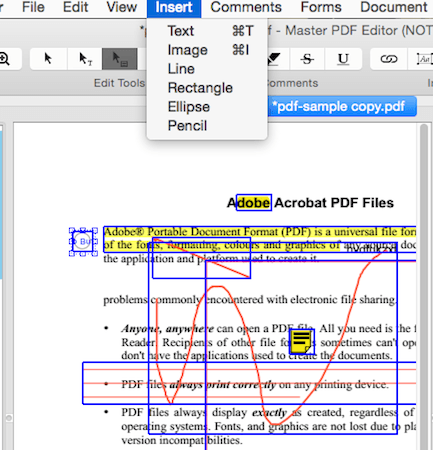Select the arrow selection tool
The image size is (433, 450).
pyautogui.click(x=48, y=59)
